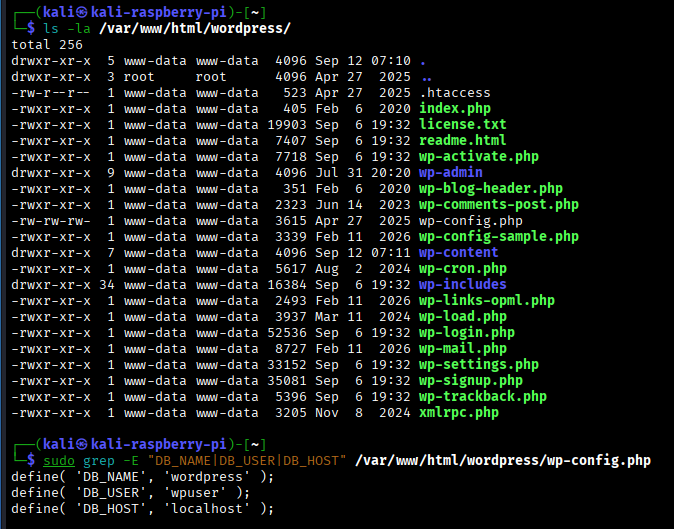This screenshot has width=674, height=529.
Task: Select wp-load.php filename
Action: pos(463,317)
